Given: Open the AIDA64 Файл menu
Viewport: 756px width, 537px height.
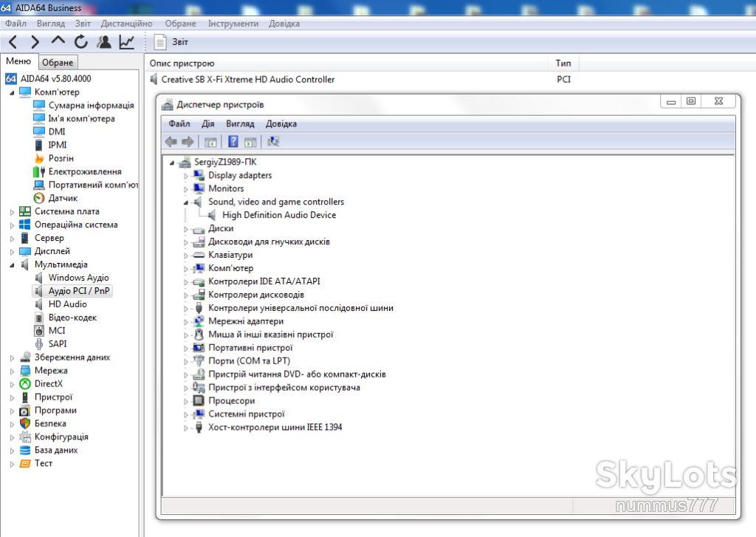Looking at the screenshot, I should coord(16,24).
